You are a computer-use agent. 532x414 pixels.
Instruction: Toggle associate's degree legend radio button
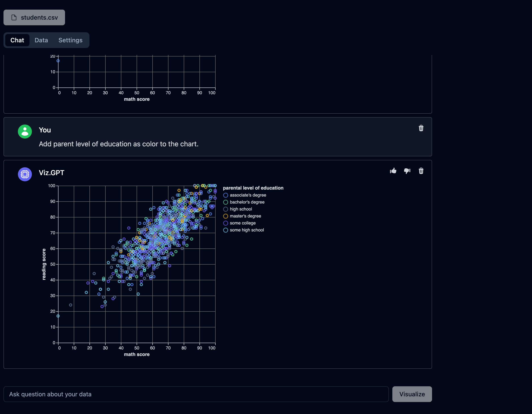[x=225, y=195]
